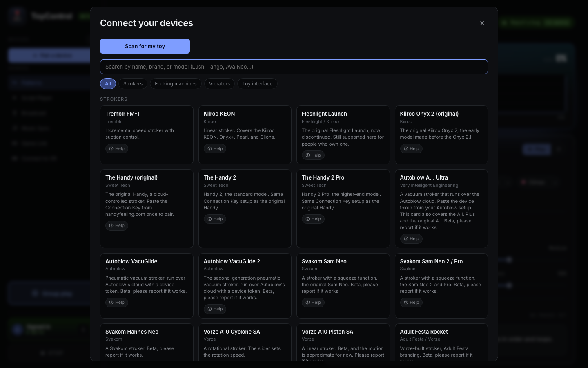Filter devices by Toy interface
588x368 pixels.
coord(257,84)
